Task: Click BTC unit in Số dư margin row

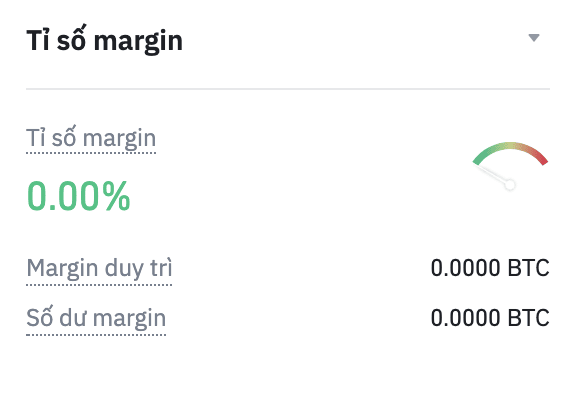Action: (x=529, y=318)
